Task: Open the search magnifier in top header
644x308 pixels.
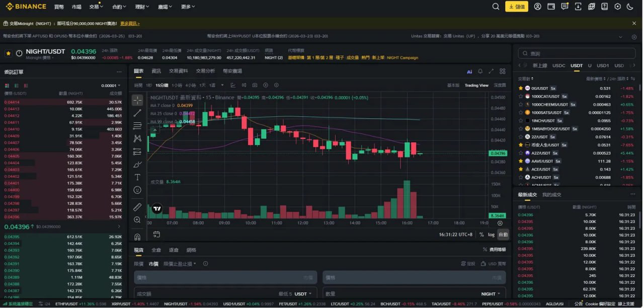Action: (x=496, y=7)
